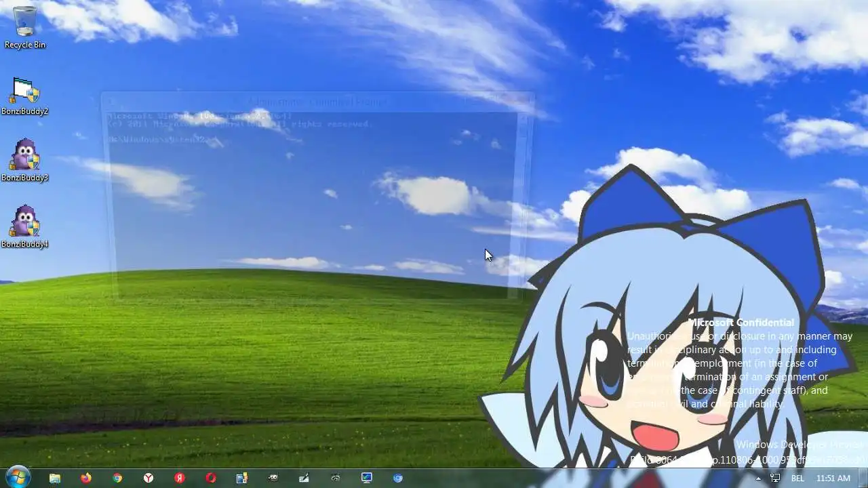
Task: Open the 11:51 AM clock
Action: click(x=833, y=479)
